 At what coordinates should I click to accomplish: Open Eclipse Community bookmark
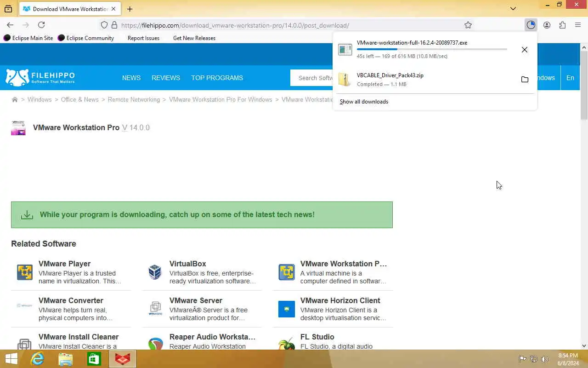click(x=86, y=38)
